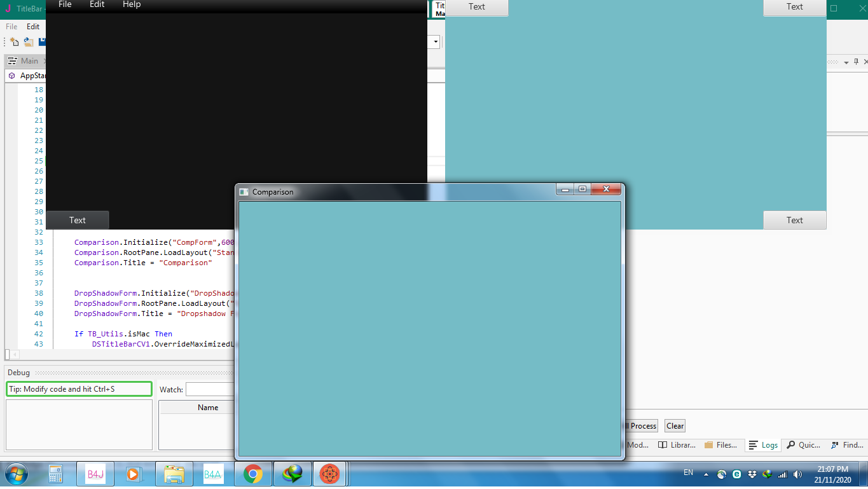Switch to the Main code tab
This screenshot has height=489, width=868.
pos(25,61)
